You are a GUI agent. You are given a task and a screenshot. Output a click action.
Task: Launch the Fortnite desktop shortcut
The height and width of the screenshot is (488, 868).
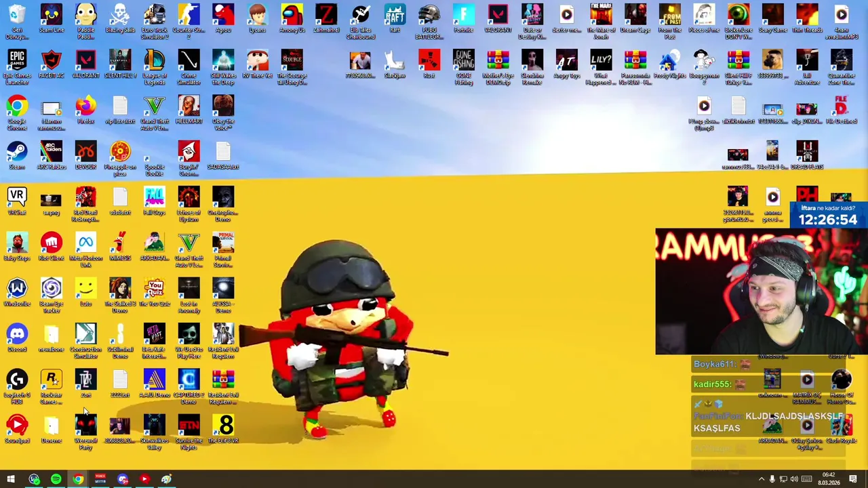[x=464, y=19]
